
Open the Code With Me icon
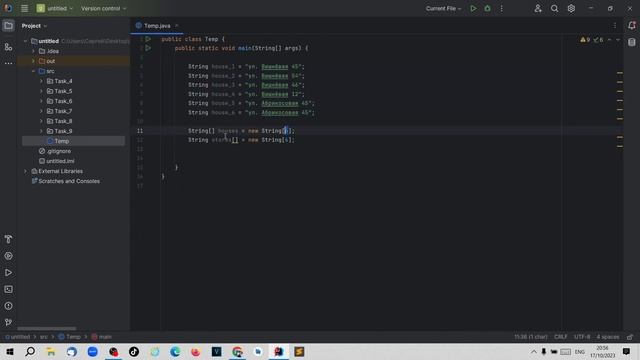[x=538, y=8]
